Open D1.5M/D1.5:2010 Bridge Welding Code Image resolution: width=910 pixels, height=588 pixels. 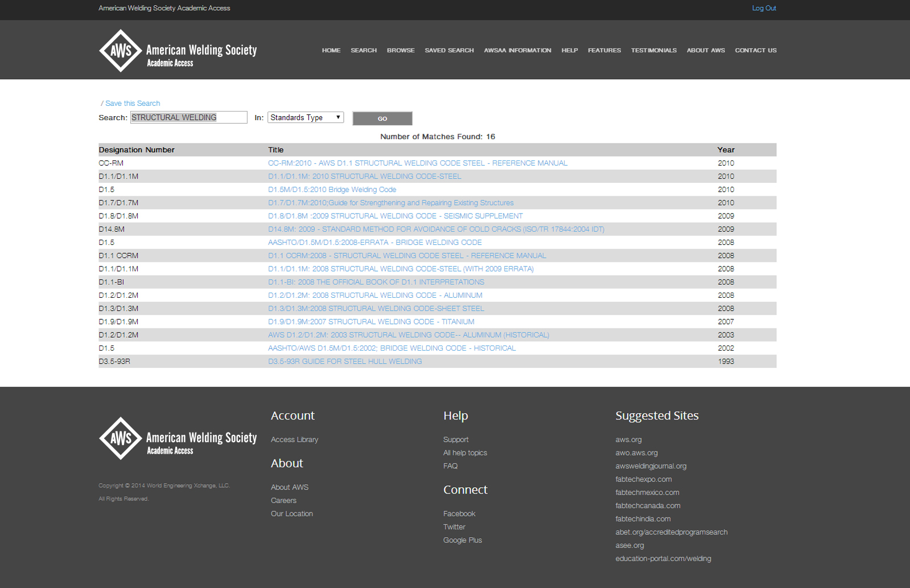coord(332,190)
